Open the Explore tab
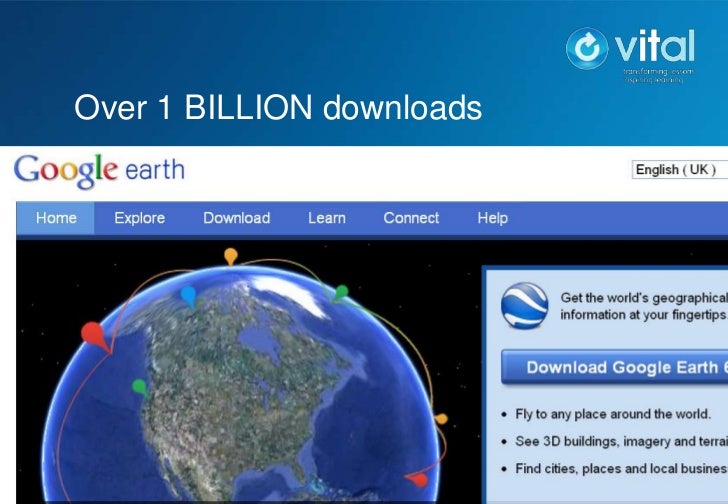The image size is (728, 504). [x=140, y=218]
